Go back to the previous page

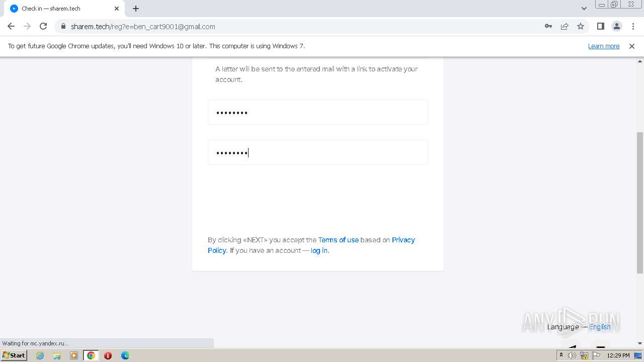(11, 26)
